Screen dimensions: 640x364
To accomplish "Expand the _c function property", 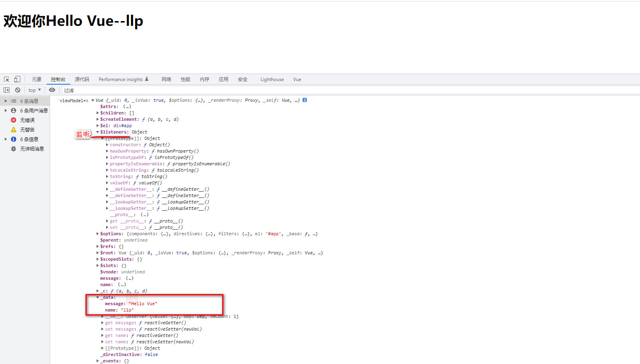I will pyautogui.click(x=97, y=291).
